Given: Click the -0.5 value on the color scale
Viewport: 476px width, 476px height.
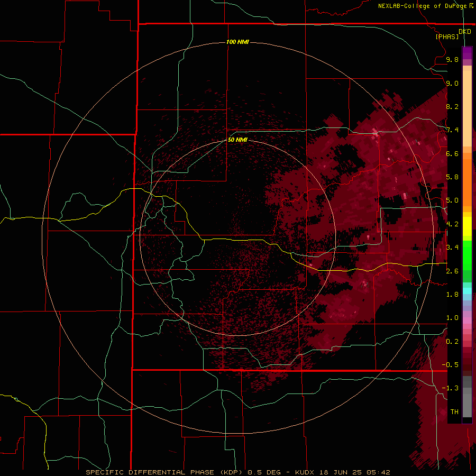Looking at the screenshot, I should pos(450,365).
